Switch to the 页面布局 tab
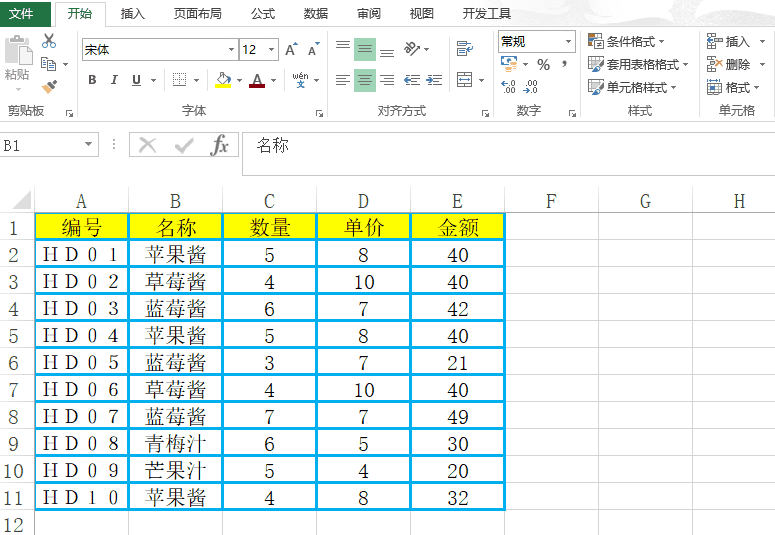 (197, 13)
